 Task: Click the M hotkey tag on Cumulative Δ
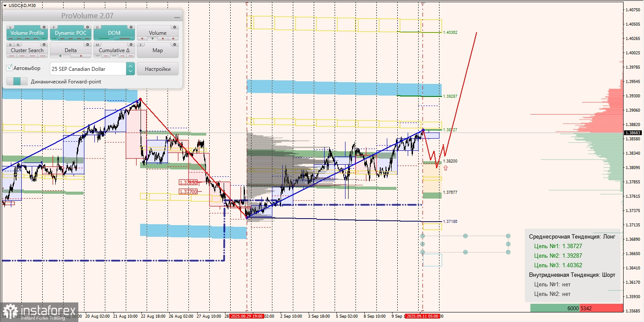tap(97, 44)
